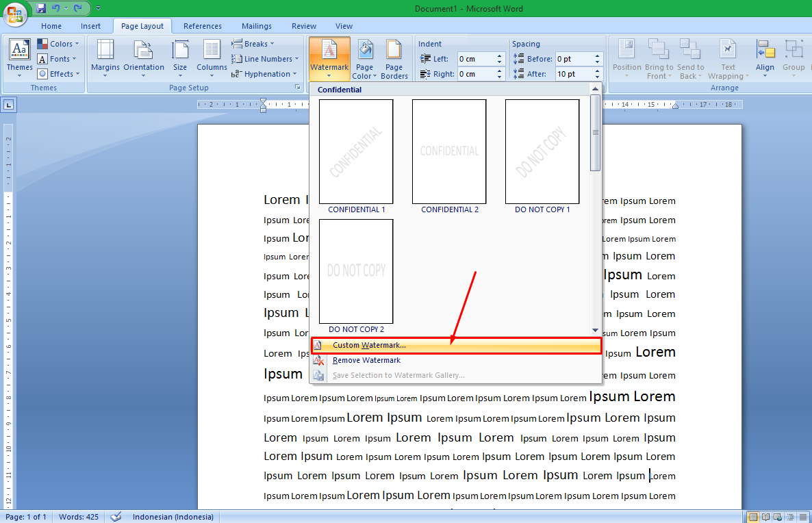812x523 pixels.
Task: Open the Margins options
Action: pos(105,58)
